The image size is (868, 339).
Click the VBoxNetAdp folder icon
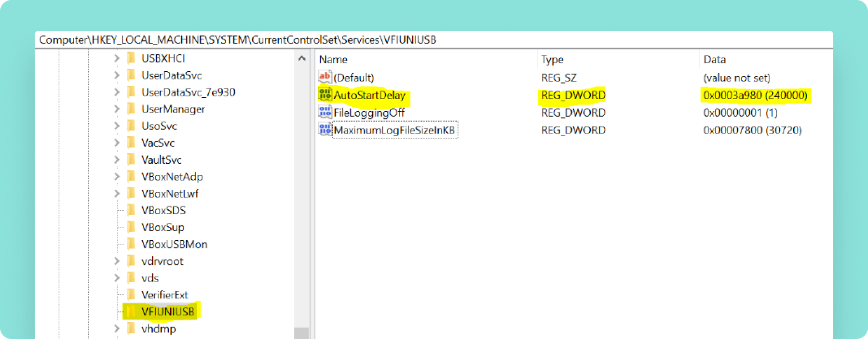pos(131,176)
